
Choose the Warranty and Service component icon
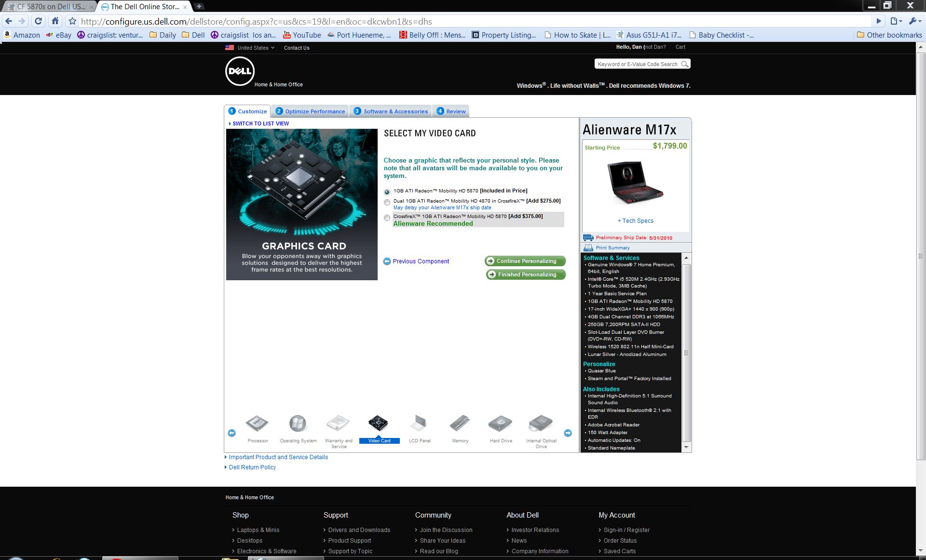338,424
